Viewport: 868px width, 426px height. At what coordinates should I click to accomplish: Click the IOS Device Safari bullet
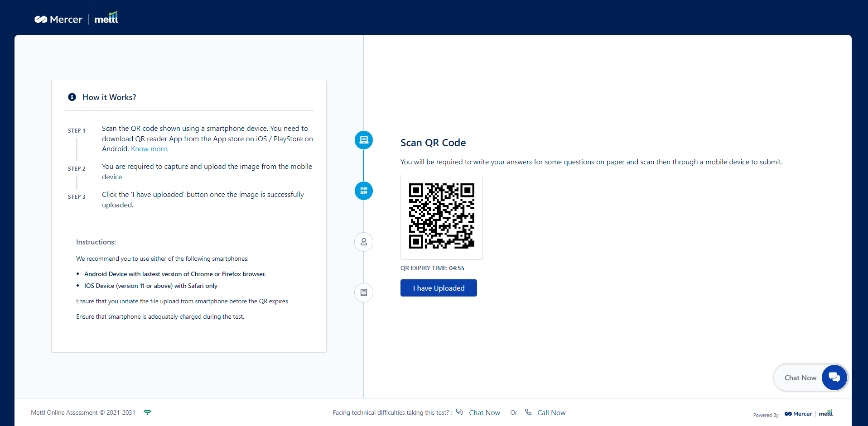pos(151,286)
